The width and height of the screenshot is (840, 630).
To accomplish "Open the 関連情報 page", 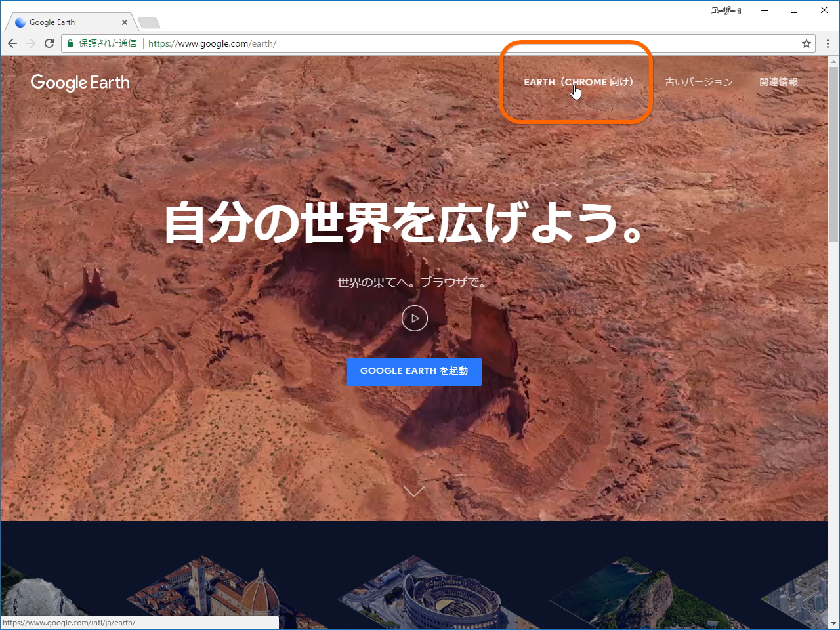I will [x=778, y=82].
